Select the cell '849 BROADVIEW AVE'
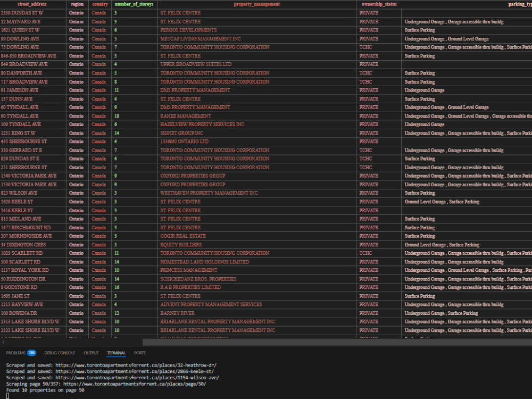The width and height of the screenshot is (532, 399). [x=33, y=64]
